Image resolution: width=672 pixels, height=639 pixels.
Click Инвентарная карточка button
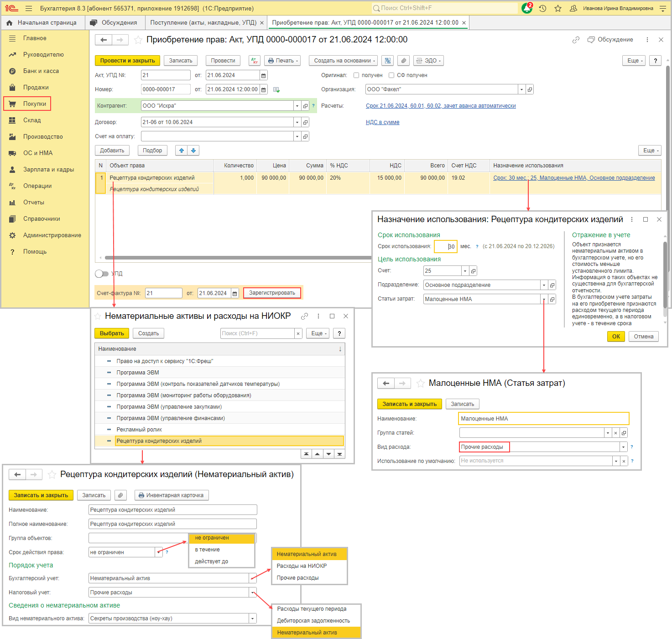(x=172, y=495)
